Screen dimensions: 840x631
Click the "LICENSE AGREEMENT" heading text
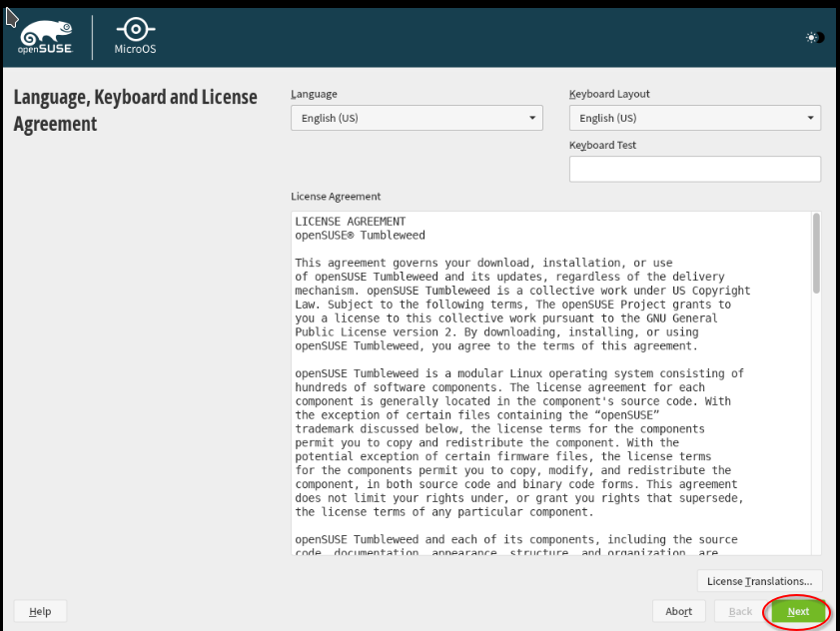[x=351, y=222]
